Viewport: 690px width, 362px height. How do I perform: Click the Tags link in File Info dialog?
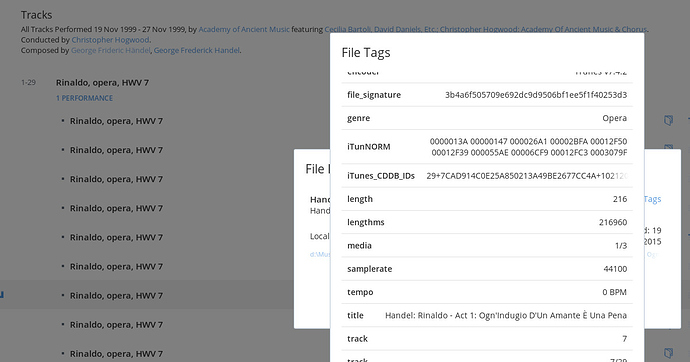653,199
